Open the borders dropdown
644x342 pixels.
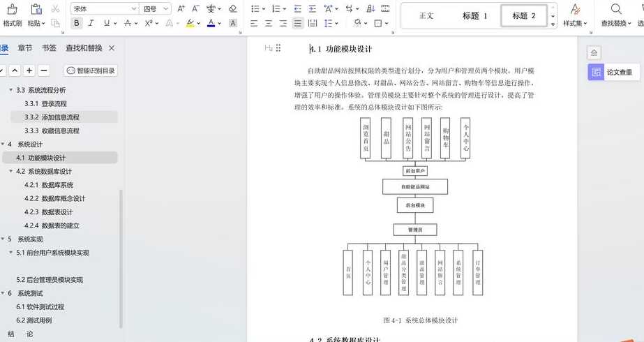387,24
